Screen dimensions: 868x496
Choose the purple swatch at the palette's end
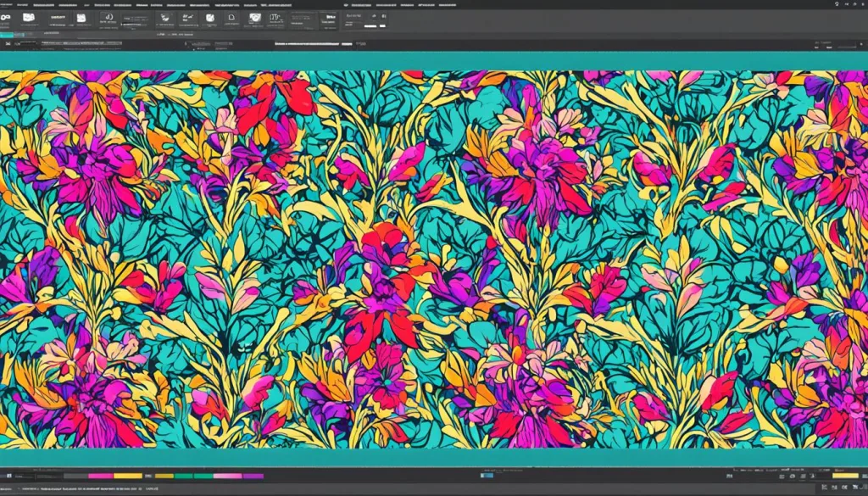coord(253,476)
